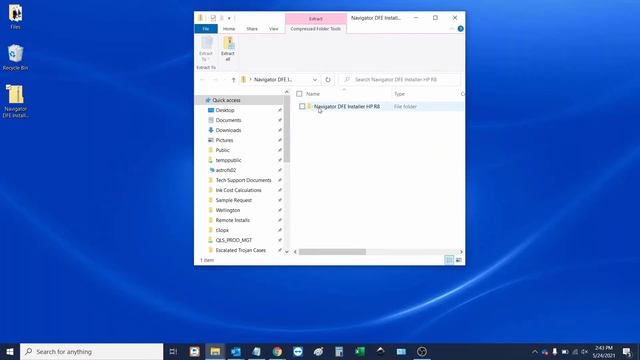Open the Wellington folder in sidebar
Viewport: 640px width, 360px height.
point(228,210)
